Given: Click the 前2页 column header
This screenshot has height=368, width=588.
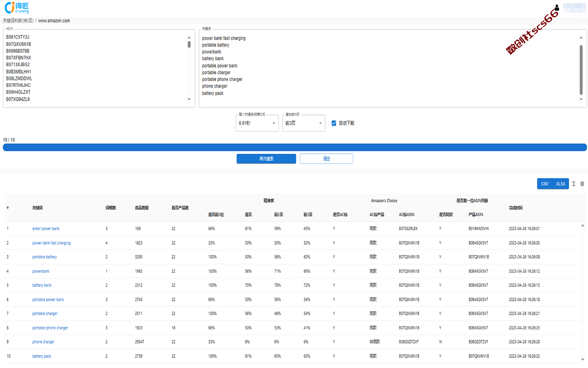Looking at the screenshot, I should pos(279,215).
